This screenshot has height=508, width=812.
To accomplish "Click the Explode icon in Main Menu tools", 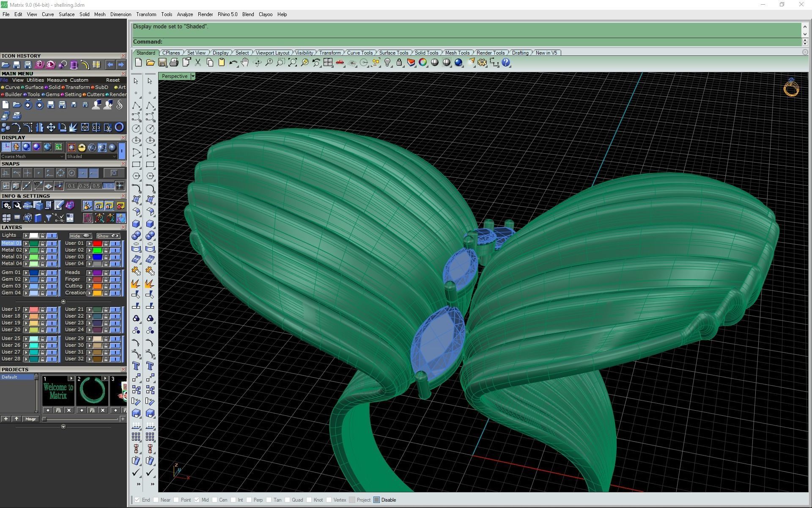I will 74,127.
